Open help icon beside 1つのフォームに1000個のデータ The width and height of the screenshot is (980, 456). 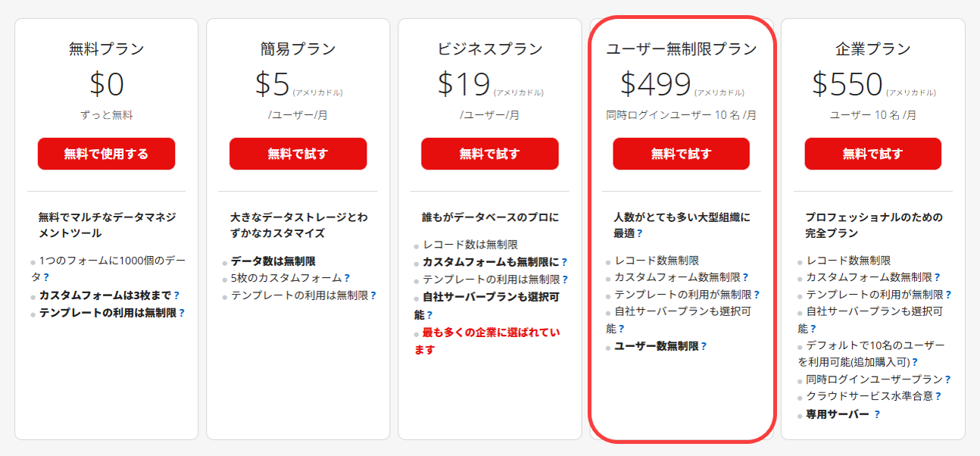pyautogui.click(x=46, y=277)
